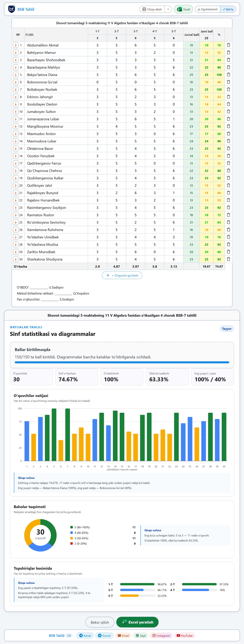This screenshot has height=644, width=244.
Task: Click the green swatch for grade 5 (86–100%)
Action: point(71,527)
